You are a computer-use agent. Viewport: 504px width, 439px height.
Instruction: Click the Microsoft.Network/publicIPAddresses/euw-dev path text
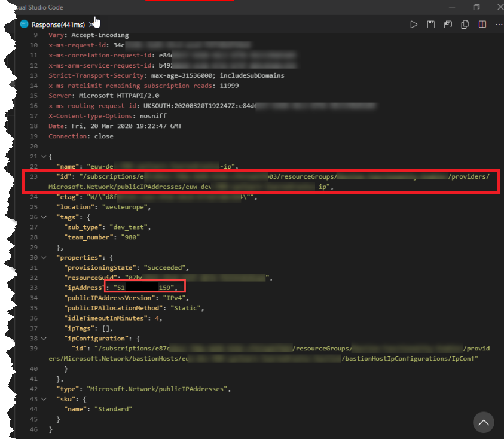click(x=130, y=187)
